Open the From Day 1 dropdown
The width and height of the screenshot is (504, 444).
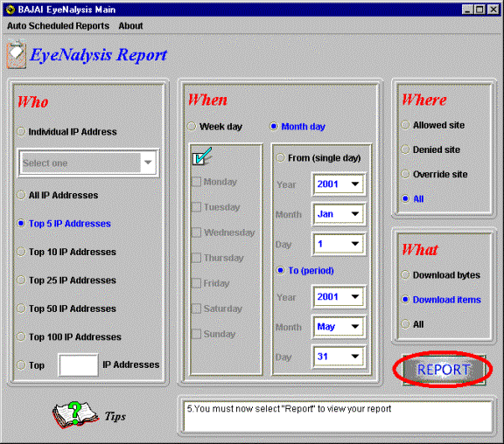(x=339, y=244)
